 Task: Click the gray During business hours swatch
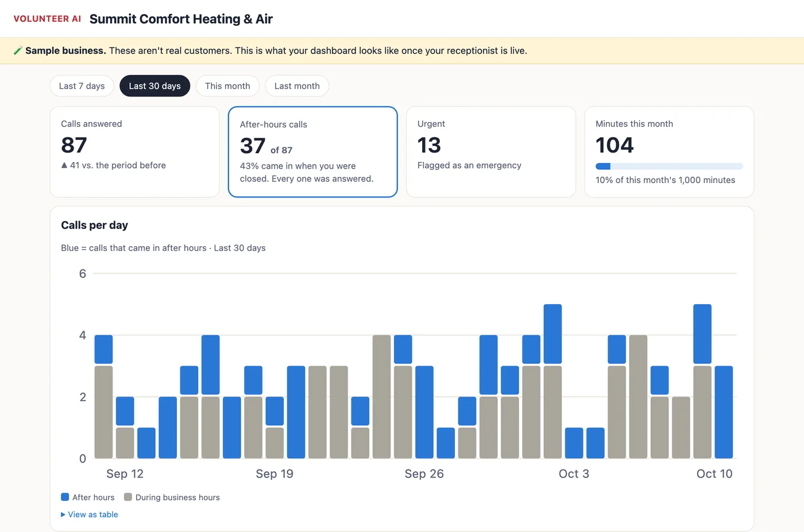click(x=128, y=497)
